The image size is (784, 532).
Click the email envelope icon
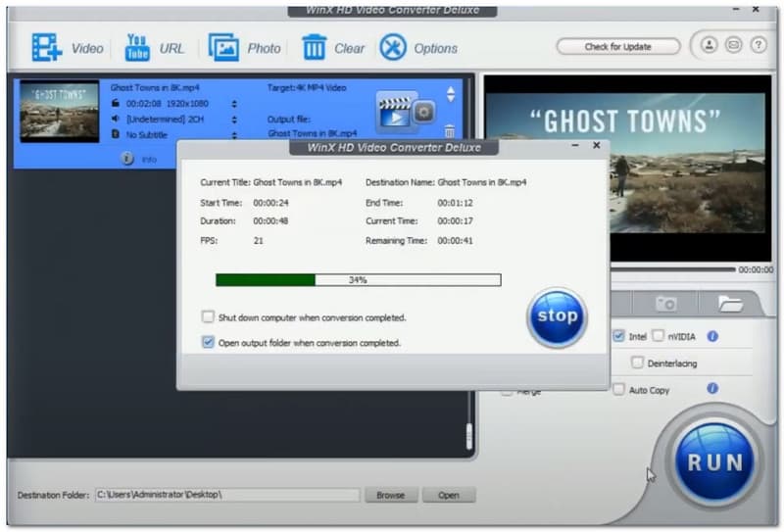click(x=733, y=45)
